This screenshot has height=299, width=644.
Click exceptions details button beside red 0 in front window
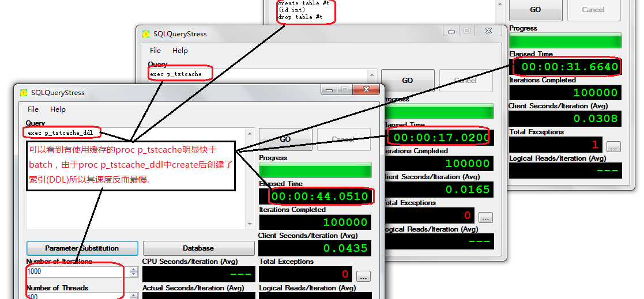(x=363, y=276)
